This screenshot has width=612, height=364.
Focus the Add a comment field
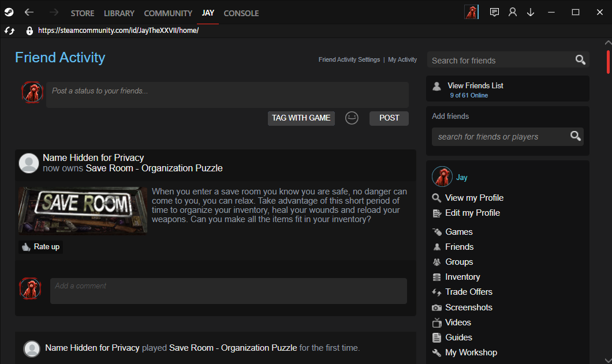(x=228, y=291)
